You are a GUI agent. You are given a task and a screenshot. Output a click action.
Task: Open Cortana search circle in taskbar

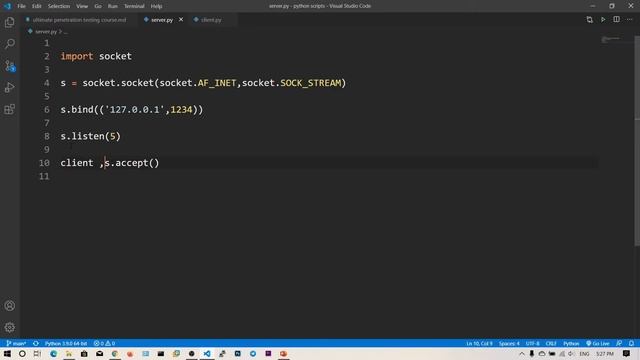pyautogui.click(x=22, y=353)
